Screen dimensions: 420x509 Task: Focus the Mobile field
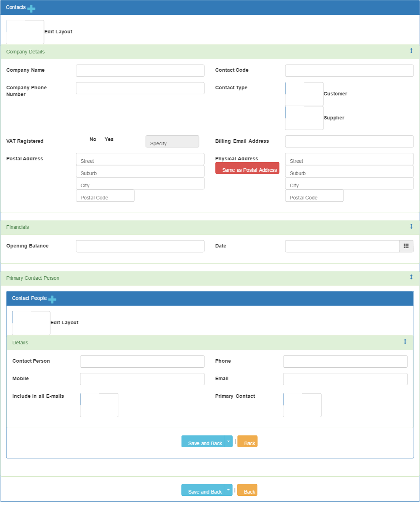[x=142, y=379]
